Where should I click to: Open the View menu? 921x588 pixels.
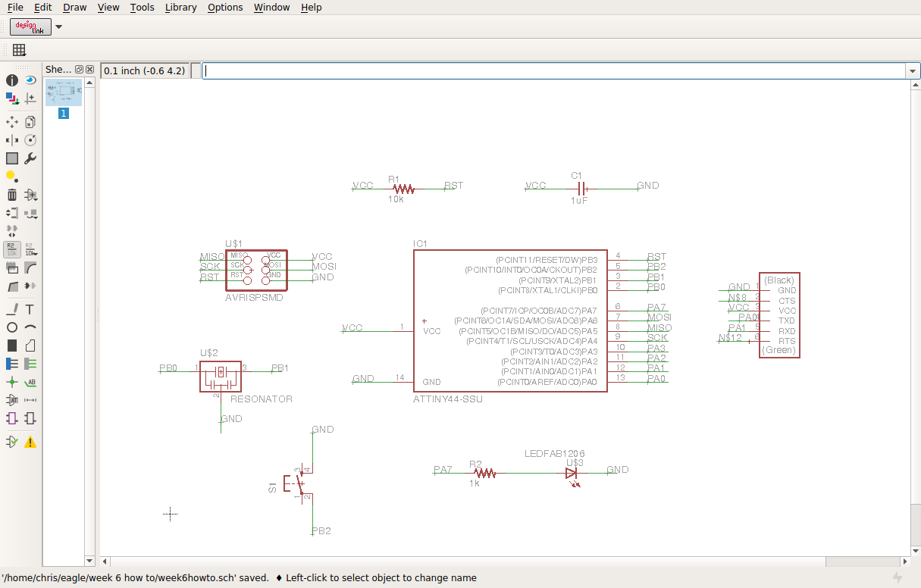point(108,7)
